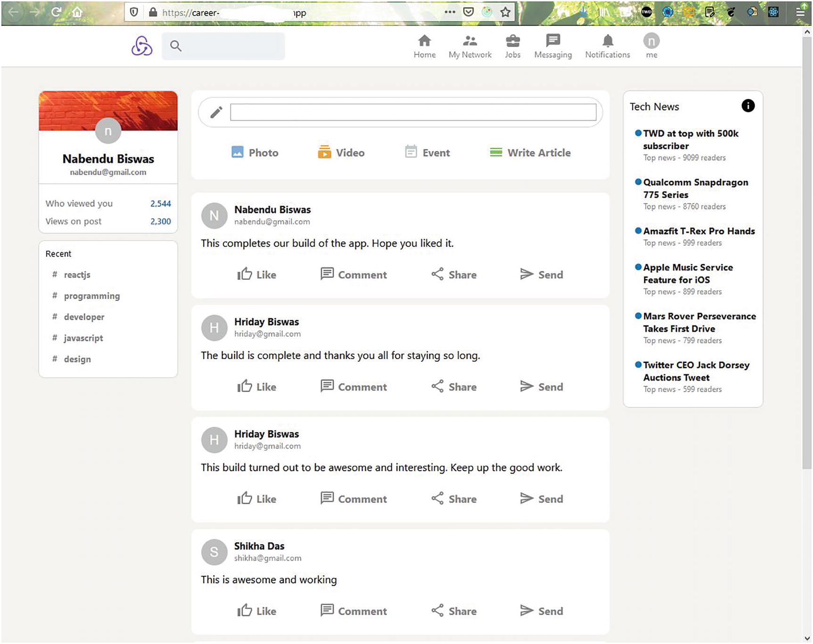
Task: Choose Write Article option
Action: coord(530,153)
